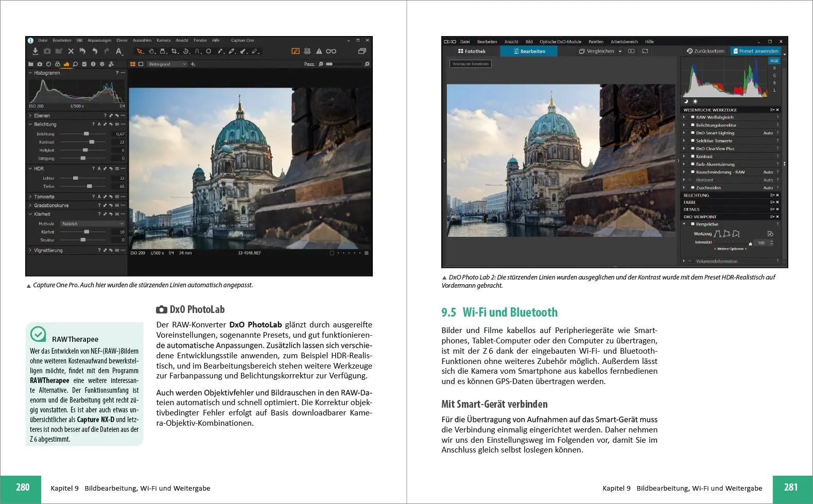
Task: Open the color circles tool tab in Capture One
Action: pos(57,64)
